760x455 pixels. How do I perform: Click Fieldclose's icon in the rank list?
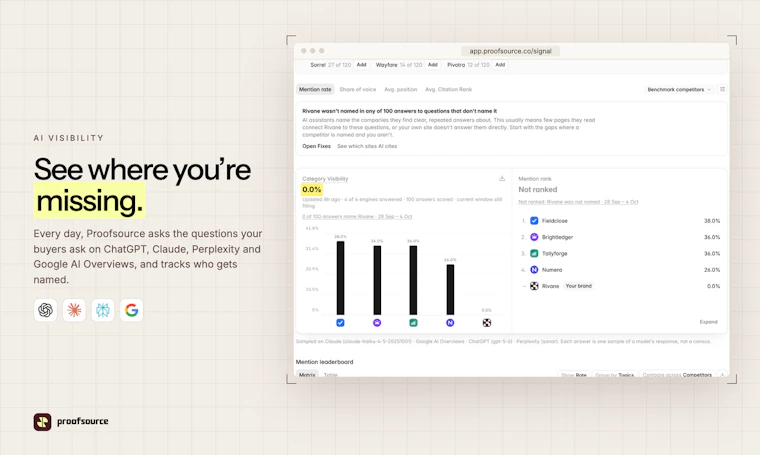534,220
